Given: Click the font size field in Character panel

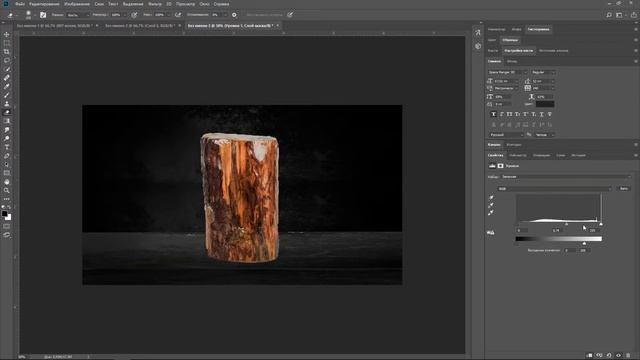Looking at the screenshot, I should pyautogui.click(x=506, y=81).
